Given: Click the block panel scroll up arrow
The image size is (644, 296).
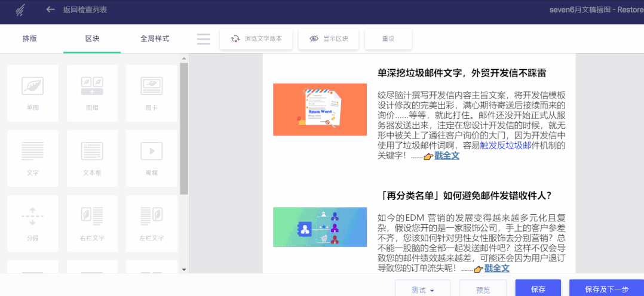Looking at the screenshot, I should tap(184, 58).
